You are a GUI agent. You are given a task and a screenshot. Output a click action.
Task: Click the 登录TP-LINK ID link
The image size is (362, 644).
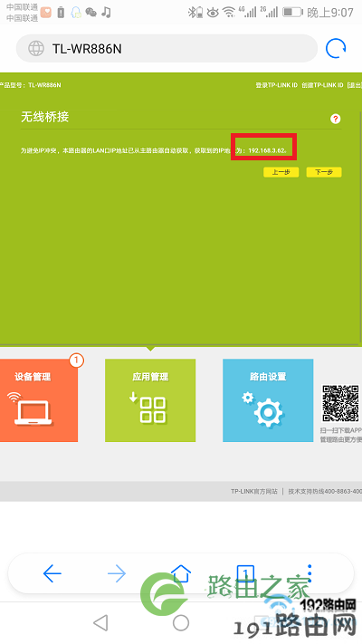[277, 85]
